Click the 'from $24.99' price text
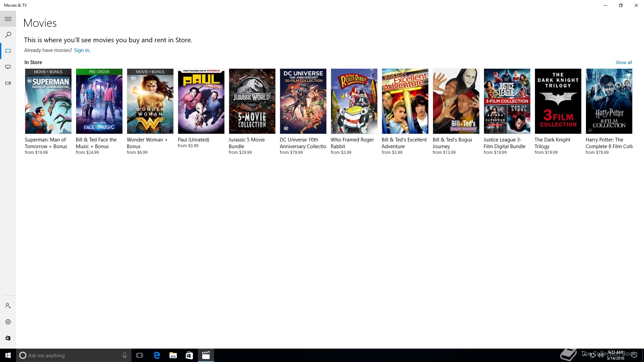Viewport: 644px width, 362px height. pyautogui.click(x=87, y=153)
